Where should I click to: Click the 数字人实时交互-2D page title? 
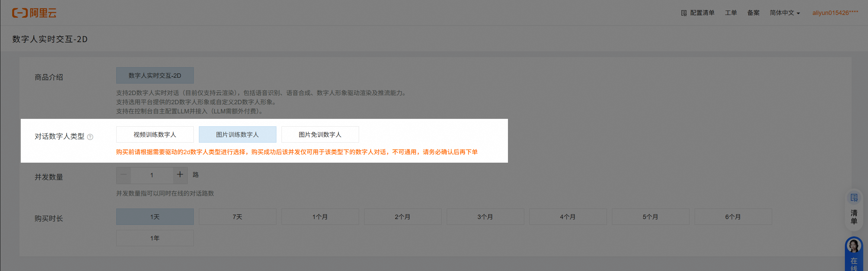[50, 39]
